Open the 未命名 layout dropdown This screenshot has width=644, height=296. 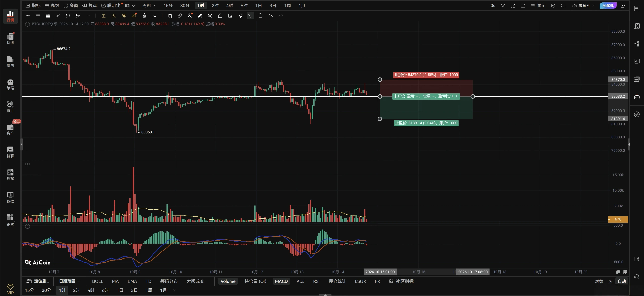point(583,6)
